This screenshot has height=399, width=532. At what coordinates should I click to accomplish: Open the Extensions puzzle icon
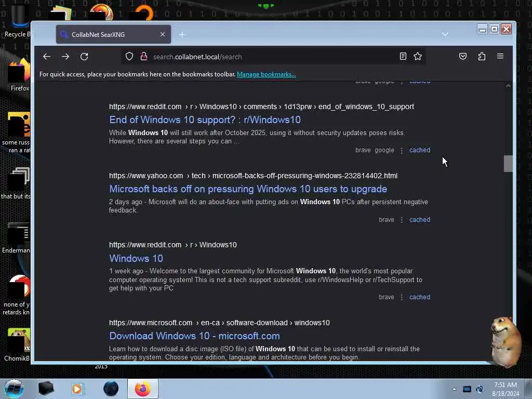pyautogui.click(x=482, y=56)
